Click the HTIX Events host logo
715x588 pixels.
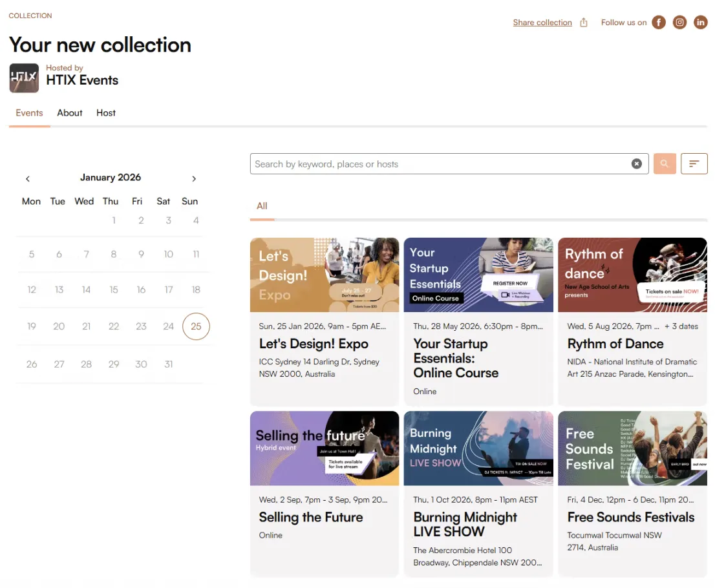pyautogui.click(x=24, y=78)
